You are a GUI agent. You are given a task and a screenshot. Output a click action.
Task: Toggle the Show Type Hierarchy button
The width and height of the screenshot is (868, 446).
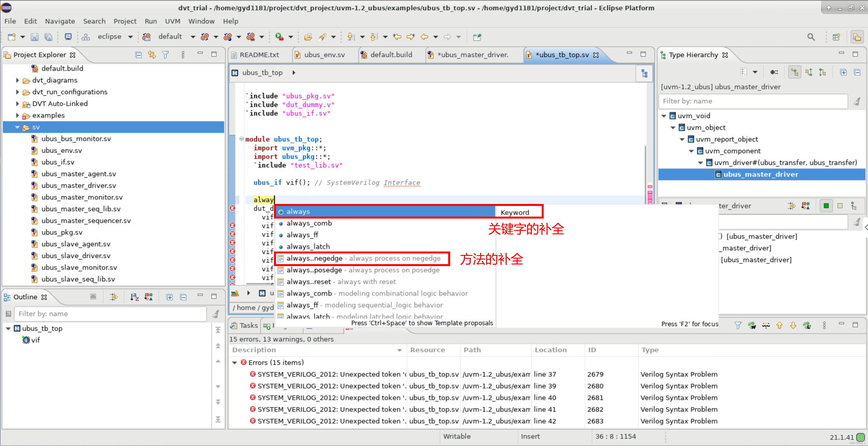(795, 72)
